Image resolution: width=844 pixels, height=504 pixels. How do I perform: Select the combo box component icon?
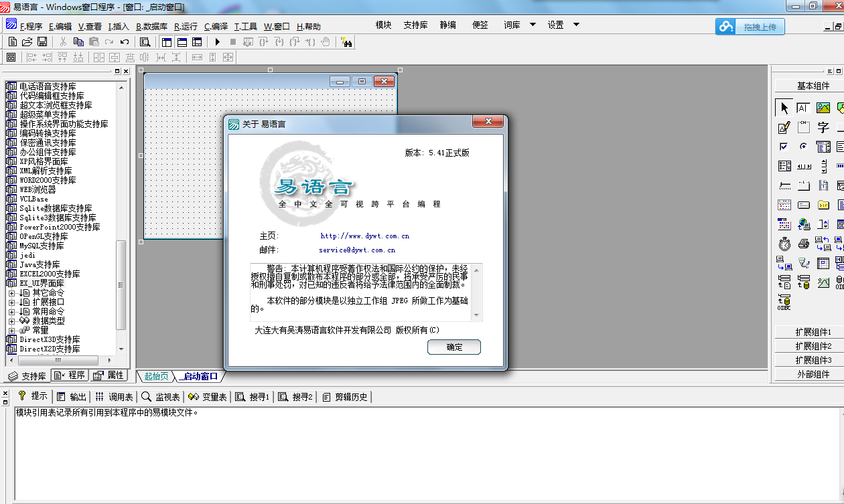823,147
